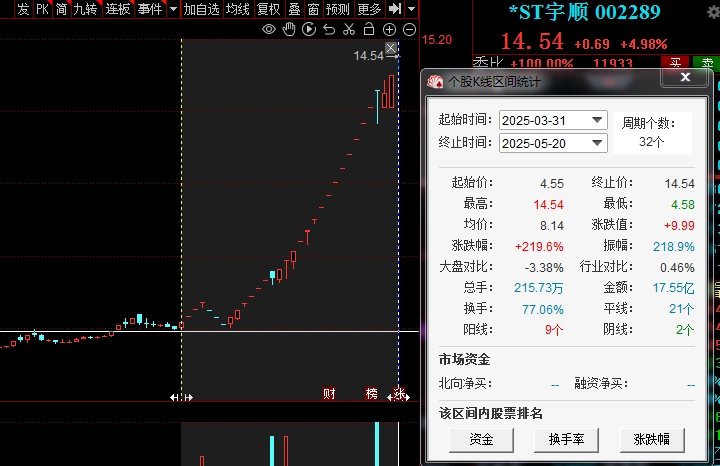Click the 阴线 value 2个
The image size is (720, 466).
(x=685, y=330)
